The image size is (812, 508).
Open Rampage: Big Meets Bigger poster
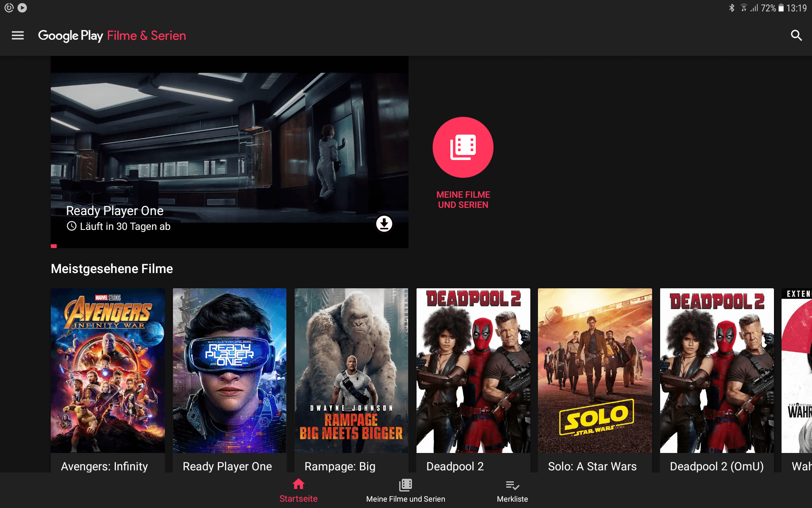coord(351,370)
